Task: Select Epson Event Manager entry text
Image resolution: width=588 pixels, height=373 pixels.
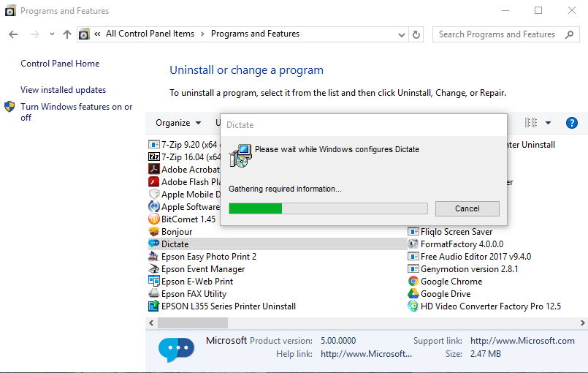Action: pyautogui.click(x=203, y=269)
